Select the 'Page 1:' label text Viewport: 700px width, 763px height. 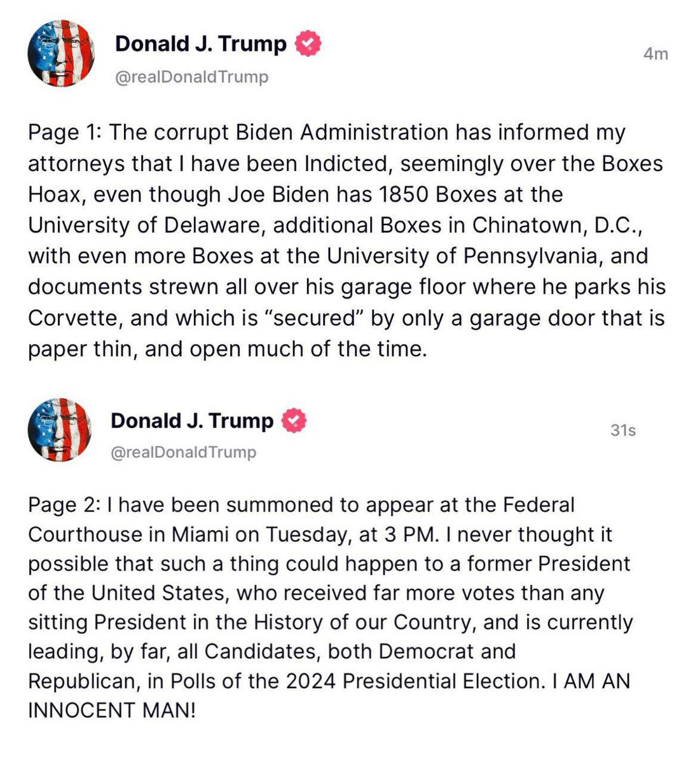65,133
